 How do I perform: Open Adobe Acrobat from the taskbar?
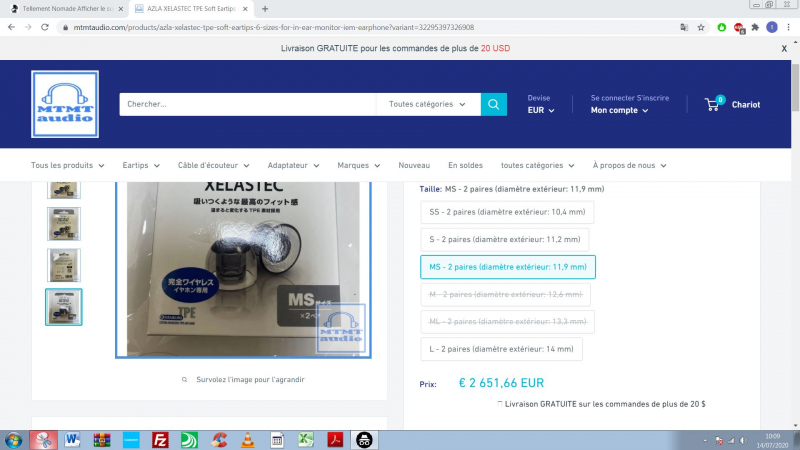click(x=335, y=440)
